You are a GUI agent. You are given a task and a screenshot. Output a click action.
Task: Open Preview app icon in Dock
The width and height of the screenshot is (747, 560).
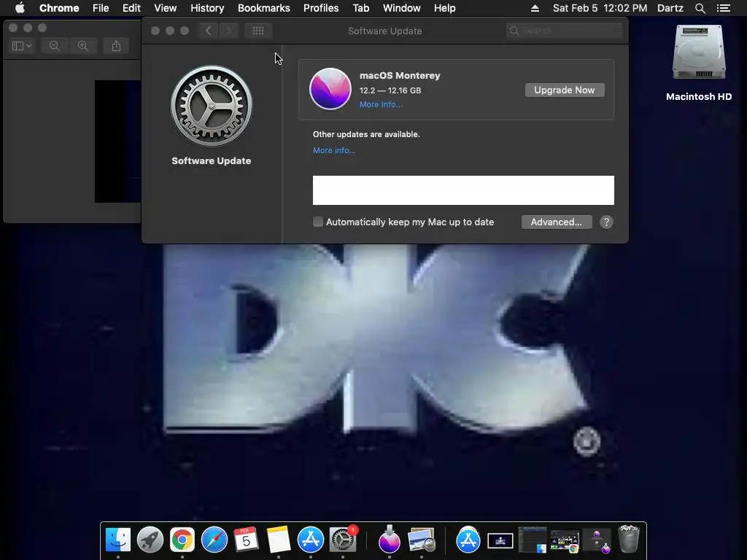tap(422, 540)
